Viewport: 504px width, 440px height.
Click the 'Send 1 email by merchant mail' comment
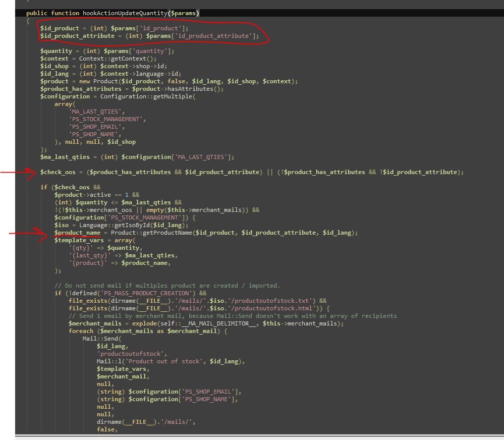tap(233, 316)
